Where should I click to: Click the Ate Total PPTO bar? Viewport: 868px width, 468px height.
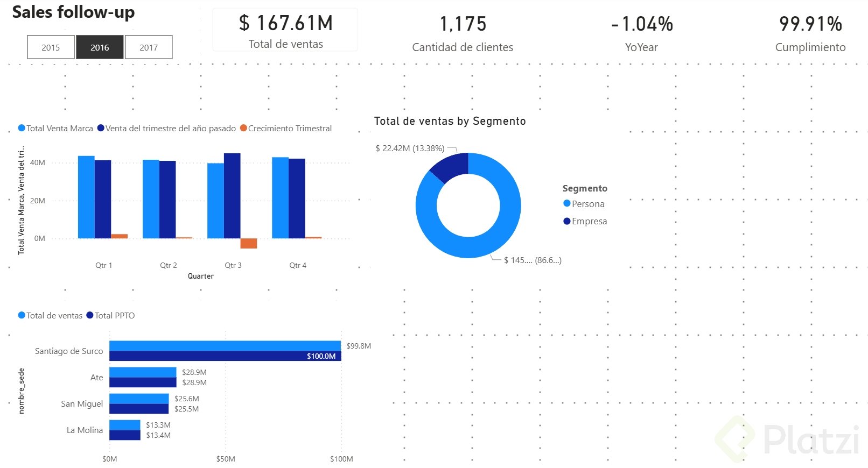(143, 382)
